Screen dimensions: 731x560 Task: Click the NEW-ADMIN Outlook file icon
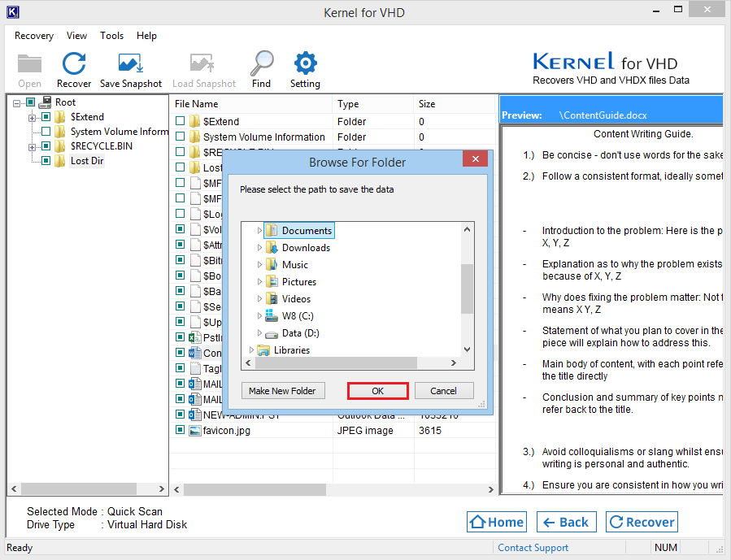coord(194,415)
